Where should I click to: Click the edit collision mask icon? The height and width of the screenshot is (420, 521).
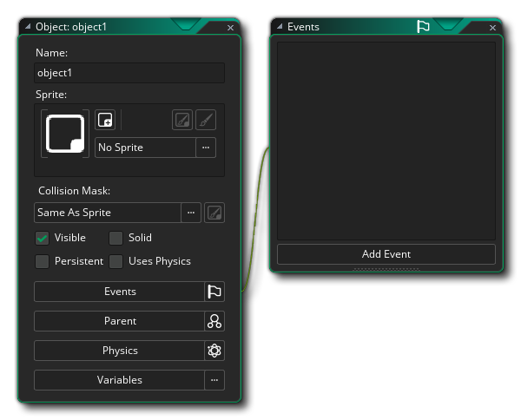(214, 213)
